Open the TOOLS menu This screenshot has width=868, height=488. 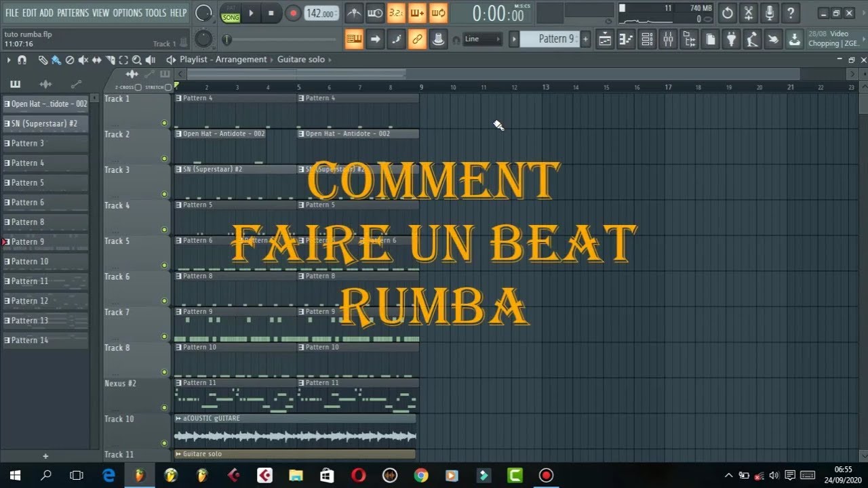click(155, 13)
